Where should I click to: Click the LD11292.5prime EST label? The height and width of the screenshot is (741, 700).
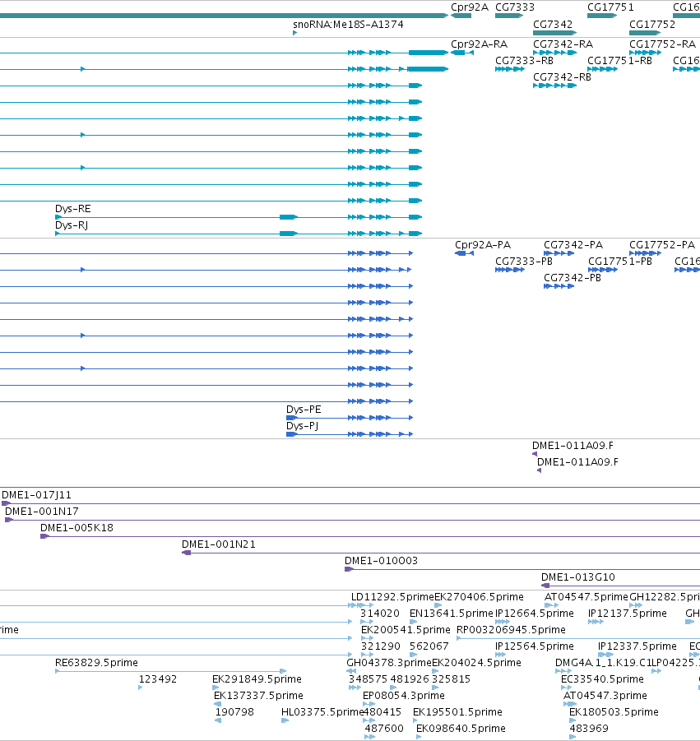pyautogui.click(x=392, y=597)
